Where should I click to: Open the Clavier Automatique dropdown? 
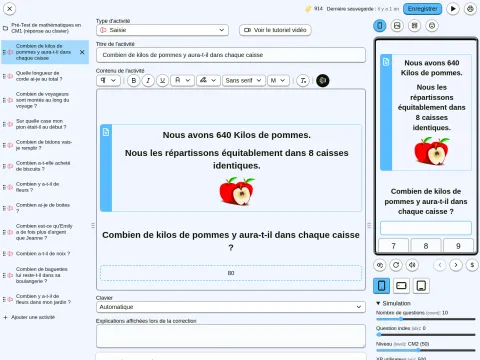(231, 307)
